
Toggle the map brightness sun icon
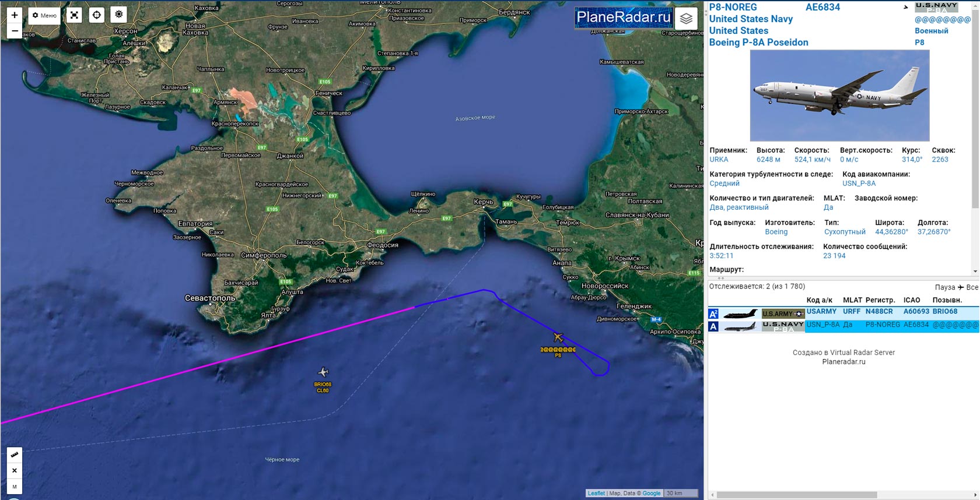point(119,15)
